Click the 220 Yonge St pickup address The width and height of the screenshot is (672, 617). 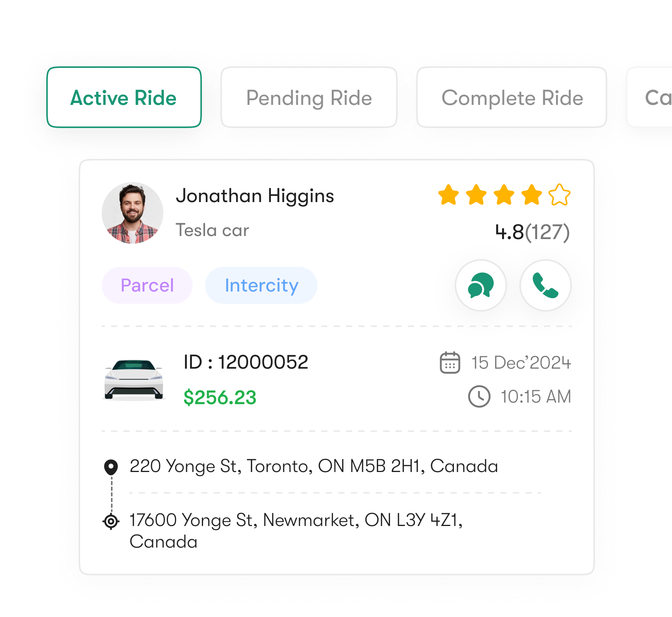coord(314,466)
